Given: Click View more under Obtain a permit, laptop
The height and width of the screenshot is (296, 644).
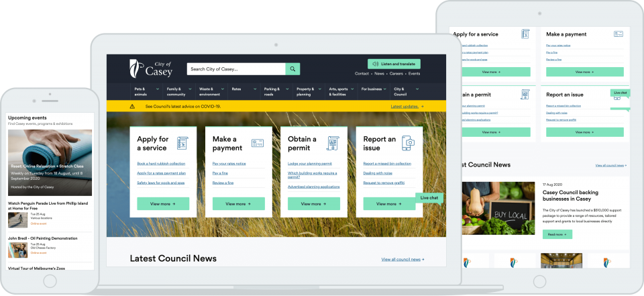Looking at the screenshot, I should (x=314, y=204).
